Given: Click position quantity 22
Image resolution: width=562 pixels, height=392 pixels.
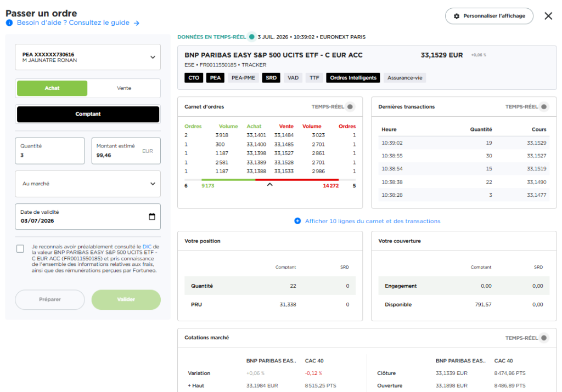Looking at the screenshot, I should click(293, 286).
